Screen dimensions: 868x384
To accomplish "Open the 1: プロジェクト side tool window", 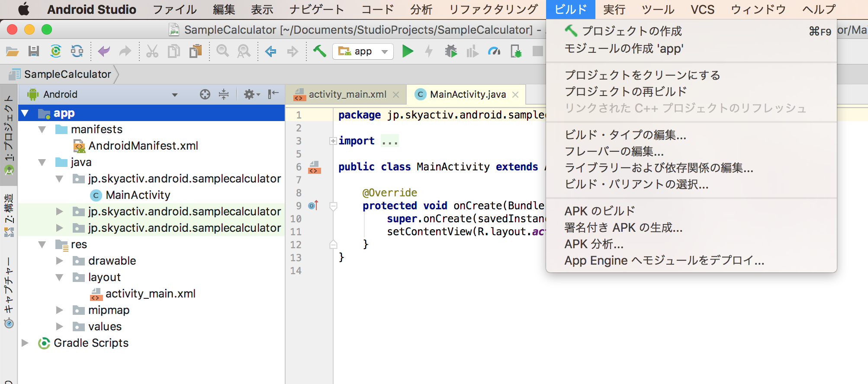I will [9, 134].
